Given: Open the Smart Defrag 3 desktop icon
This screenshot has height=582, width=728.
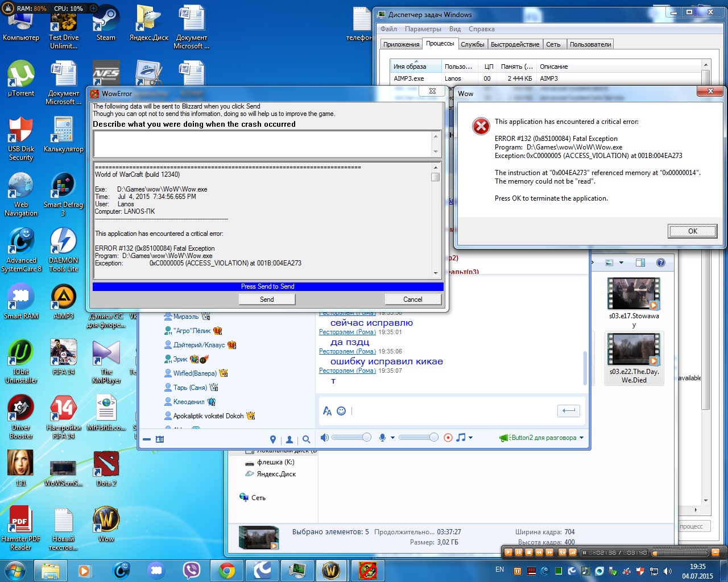Looking at the screenshot, I should [x=63, y=194].
